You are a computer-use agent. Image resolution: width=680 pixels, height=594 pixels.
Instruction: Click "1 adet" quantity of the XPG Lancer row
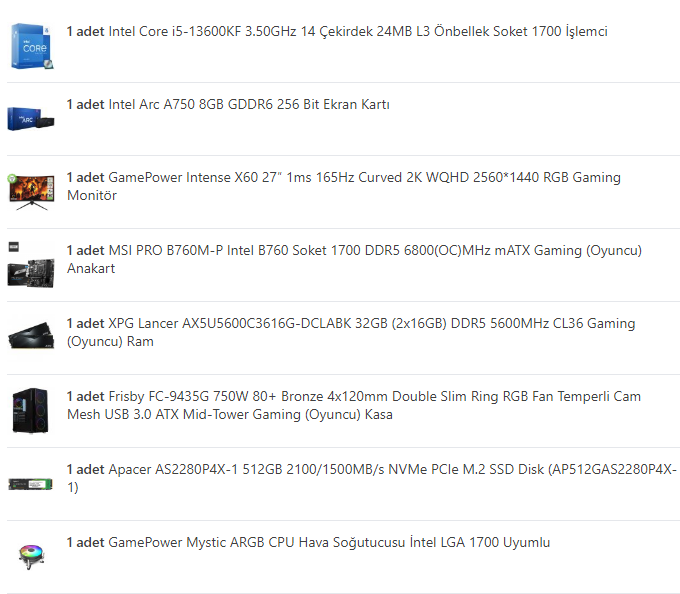85,323
